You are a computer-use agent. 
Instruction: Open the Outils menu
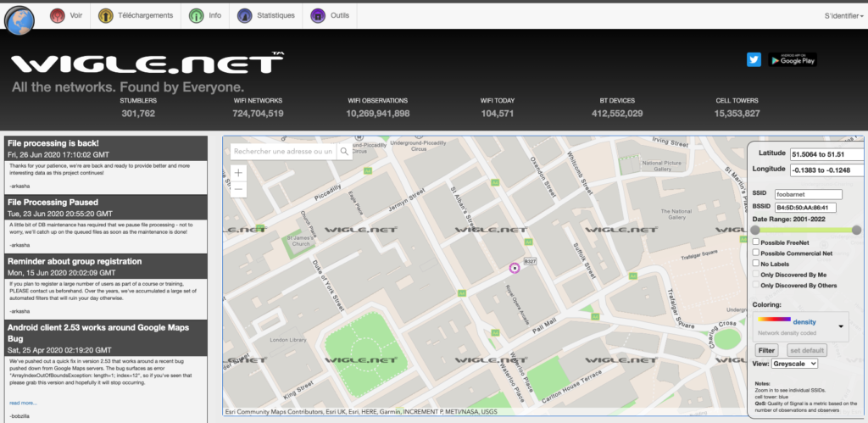point(331,15)
